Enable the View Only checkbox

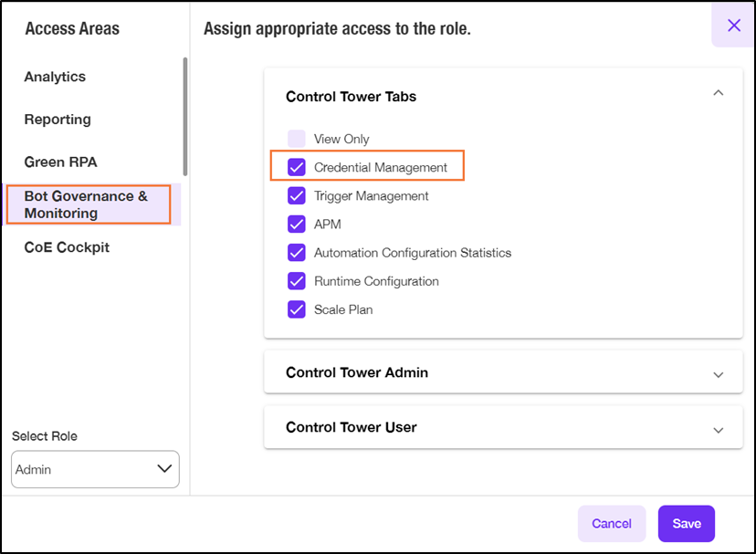click(x=297, y=139)
